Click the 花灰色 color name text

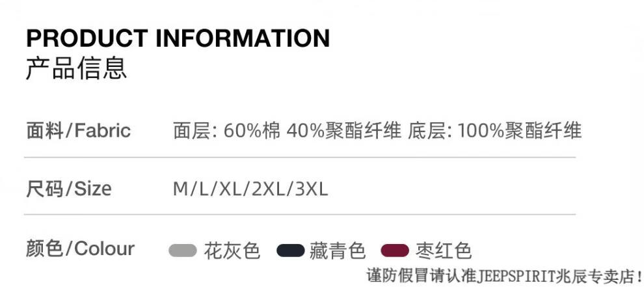232,251
